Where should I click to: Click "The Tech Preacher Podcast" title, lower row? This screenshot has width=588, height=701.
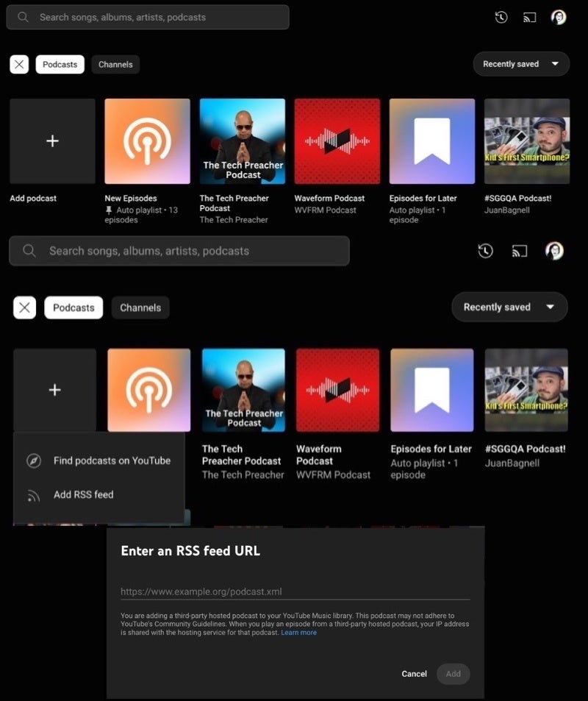tap(241, 455)
